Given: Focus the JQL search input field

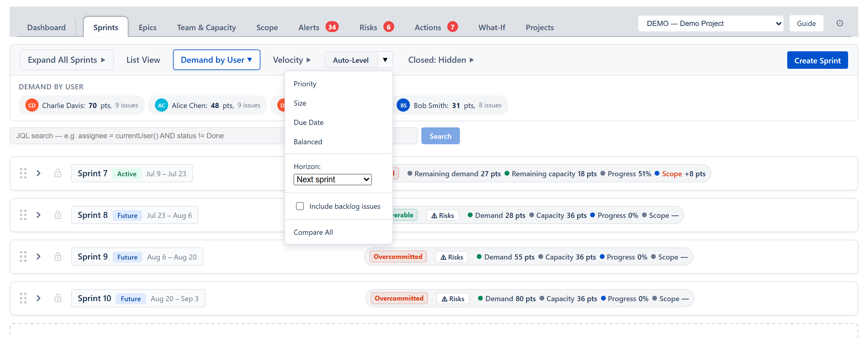Looking at the screenshot, I should coord(214,136).
